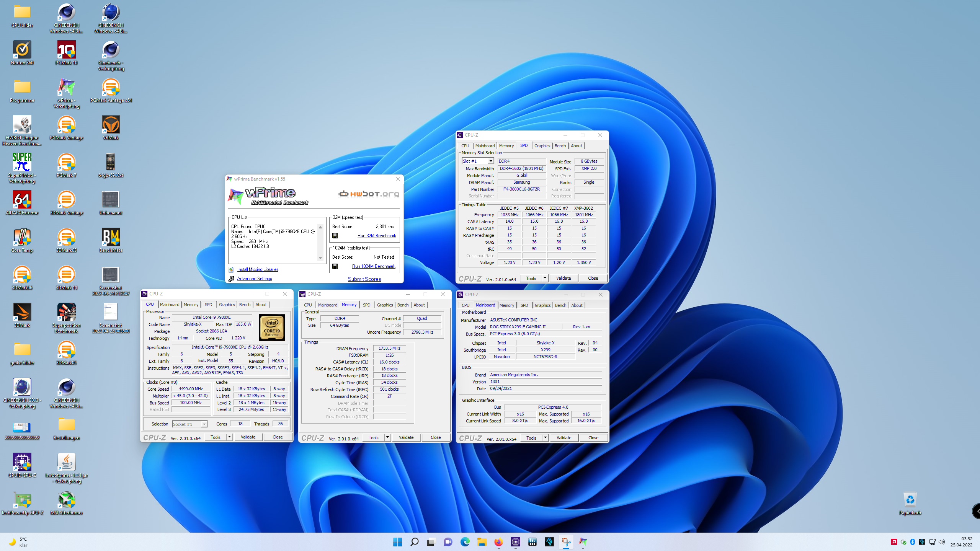Open Socket #1 selection dropdown
This screenshot has height=551, width=980.
coord(189,424)
